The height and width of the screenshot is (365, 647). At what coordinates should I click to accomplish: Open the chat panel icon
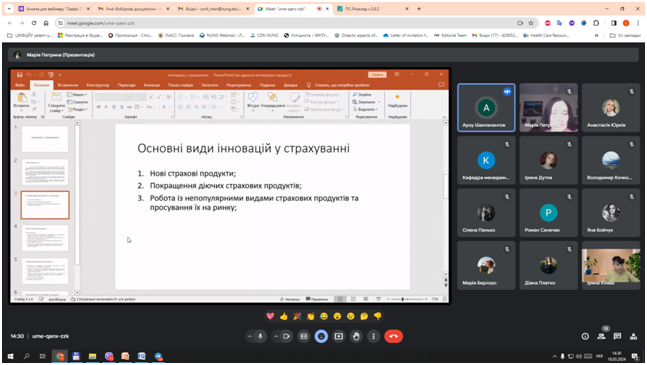[617, 336]
